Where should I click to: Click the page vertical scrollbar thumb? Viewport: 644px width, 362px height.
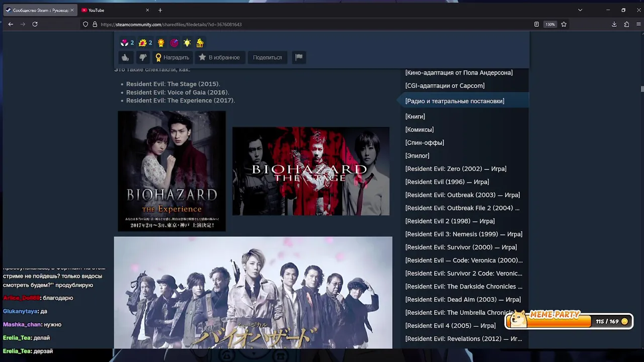click(x=642, y=89)
